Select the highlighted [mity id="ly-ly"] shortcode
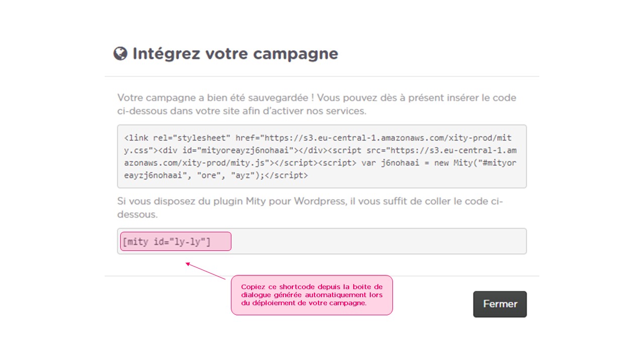This screenshot has height=362, width=644. (167, 242)
